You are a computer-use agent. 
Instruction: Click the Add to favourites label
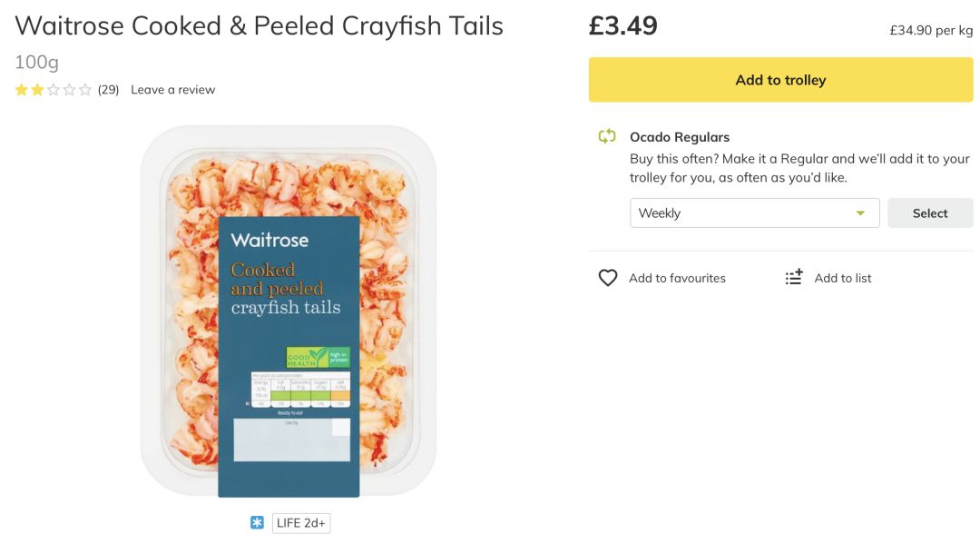tap(677, 279)
